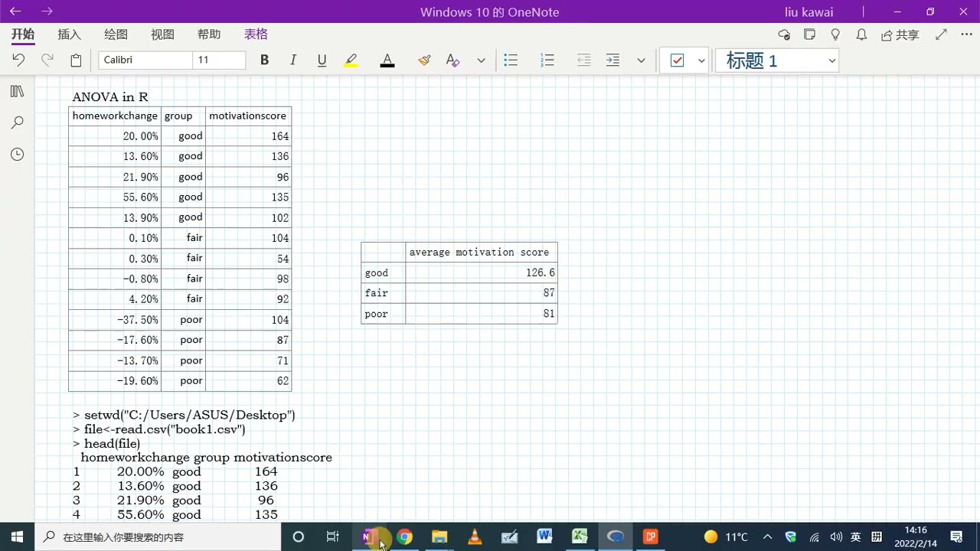Screen dimensions: 980x551
Task: Click the cell with value 164
Action: click(x=248, y=136)
